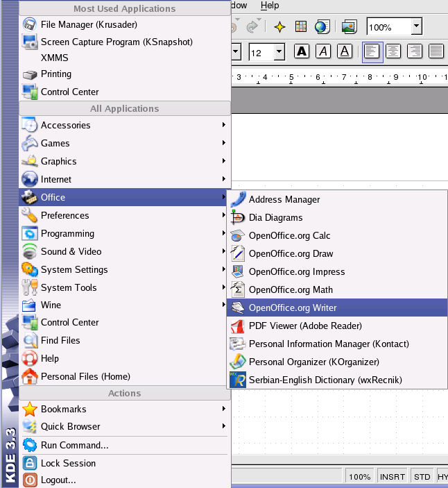448x488 pixels.
Task: Click the PDF Viewer Adobe Reader icon
Action: coord(238,326)
